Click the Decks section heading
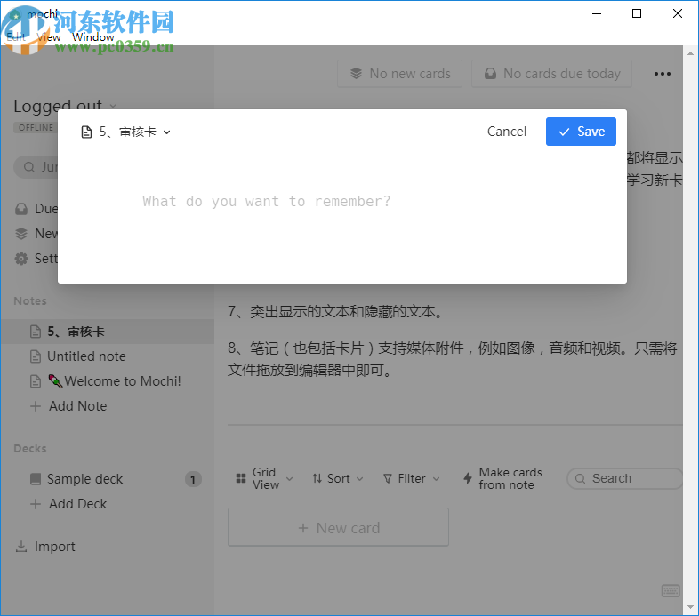Image resolution: width=699 pixels, height=616 pixels. 30,449
